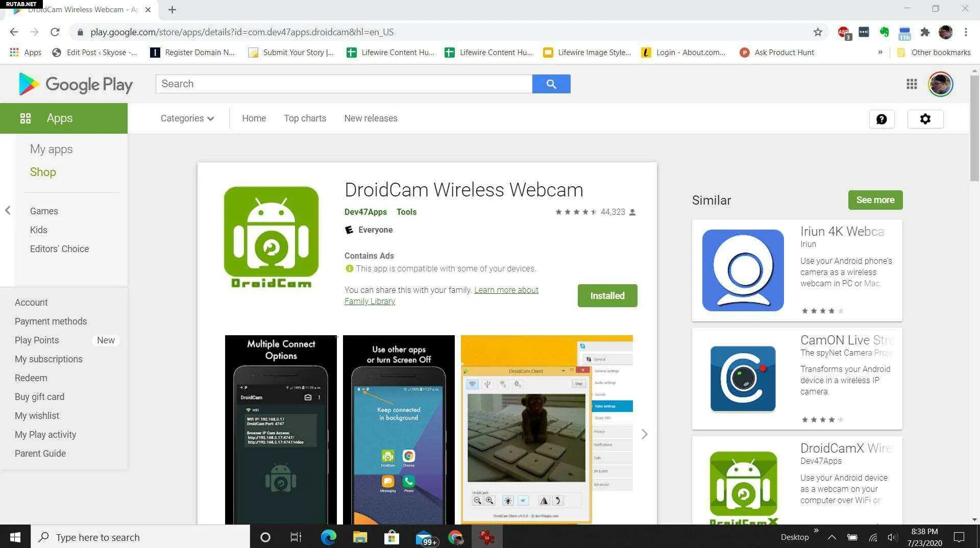Image resolution: width=980 pixels, height=548 pixels.
Task: Go back with browser back arrow
Action: pyautogui.click(x=14, y=32)
